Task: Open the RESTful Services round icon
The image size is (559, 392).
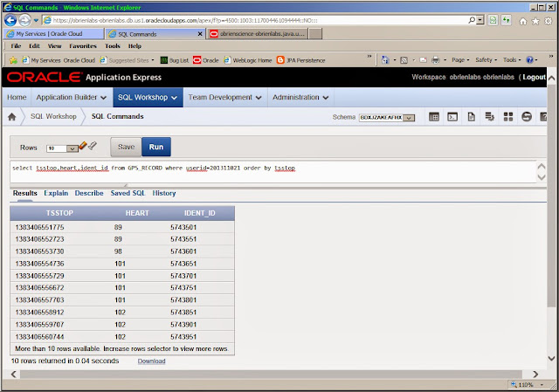Action: tap(527, 116)
